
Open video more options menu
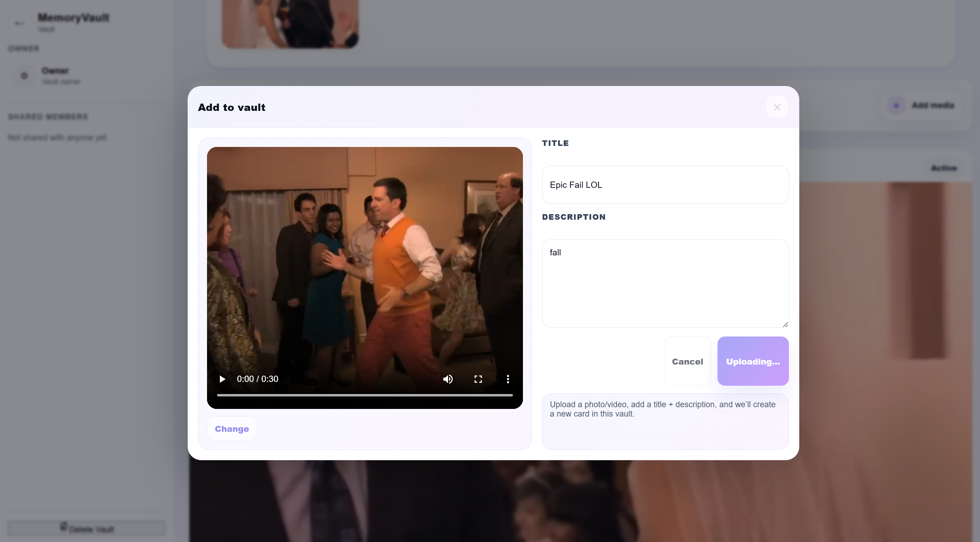[507, 379]
